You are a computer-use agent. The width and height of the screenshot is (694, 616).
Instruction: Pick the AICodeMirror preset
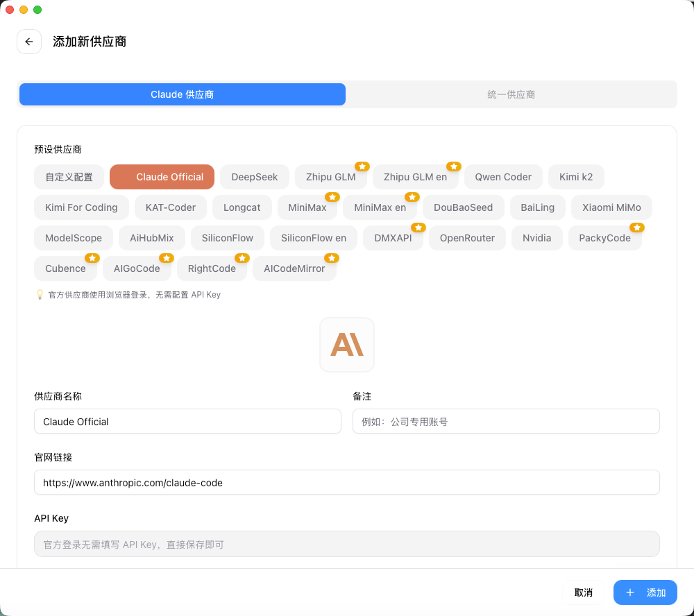tap(294, 268)
